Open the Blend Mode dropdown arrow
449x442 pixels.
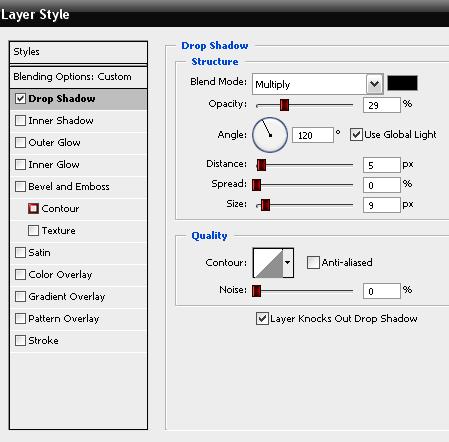[374, 84]
